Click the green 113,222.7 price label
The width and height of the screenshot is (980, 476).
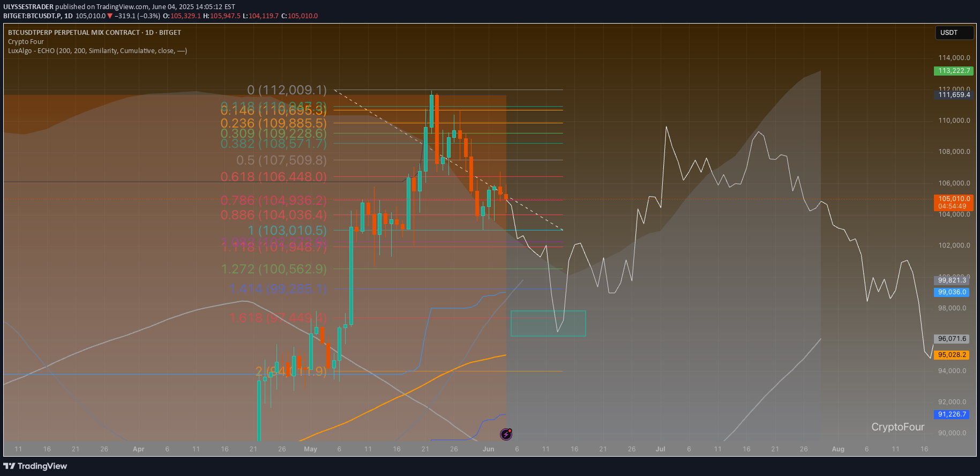tap(954, 71)
